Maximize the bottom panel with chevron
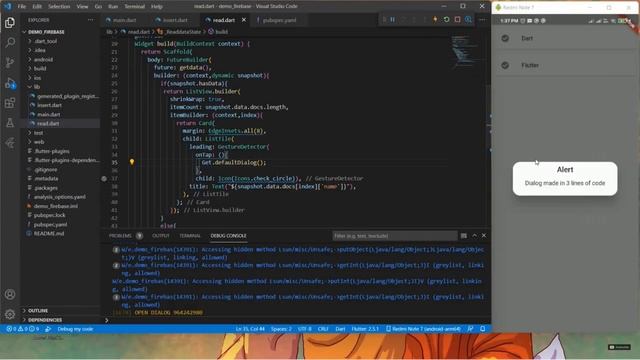The image size is (640, 360). [x=474, y=236]
